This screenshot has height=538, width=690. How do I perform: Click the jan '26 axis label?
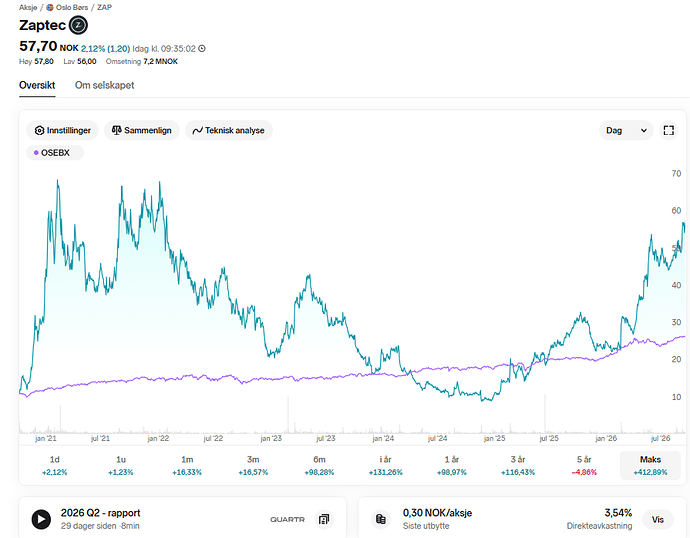pyautogui.click(x=606, y=439)
